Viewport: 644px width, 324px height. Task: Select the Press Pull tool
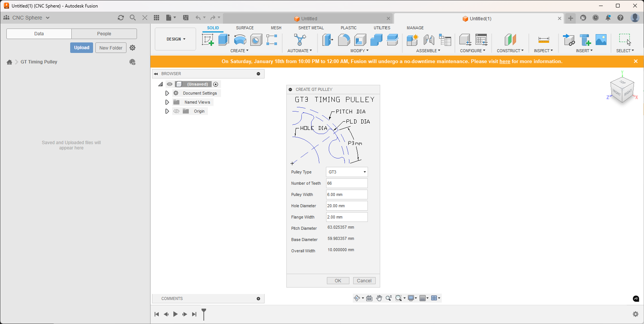[x=328, y=40]
